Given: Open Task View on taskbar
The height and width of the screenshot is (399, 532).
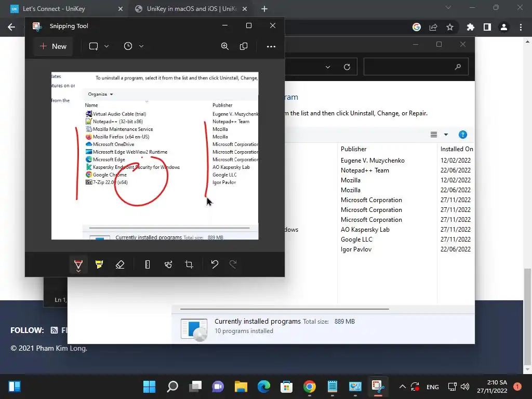Looking at the screenshot, I should [195, 387].
